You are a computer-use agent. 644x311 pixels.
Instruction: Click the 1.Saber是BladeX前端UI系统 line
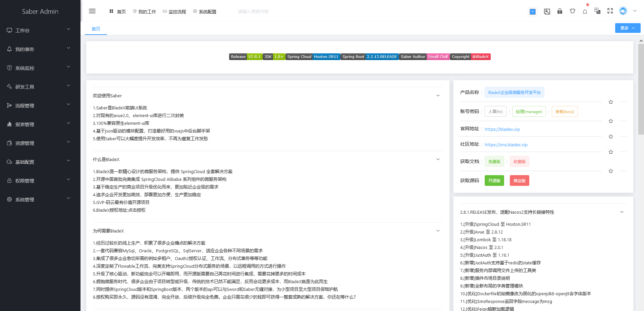click(x=120, y=108)
